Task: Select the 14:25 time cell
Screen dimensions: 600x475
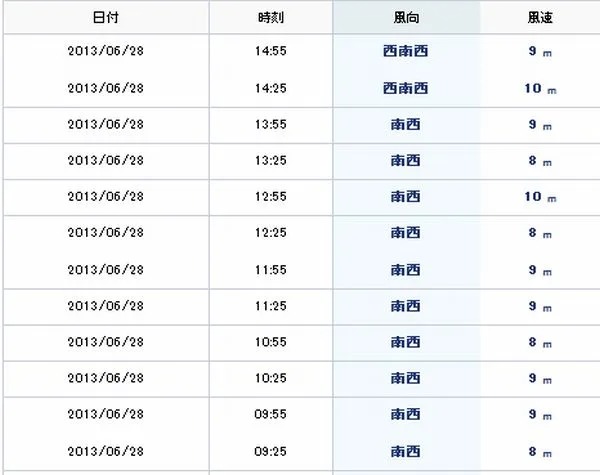Action: click(271, 88)
